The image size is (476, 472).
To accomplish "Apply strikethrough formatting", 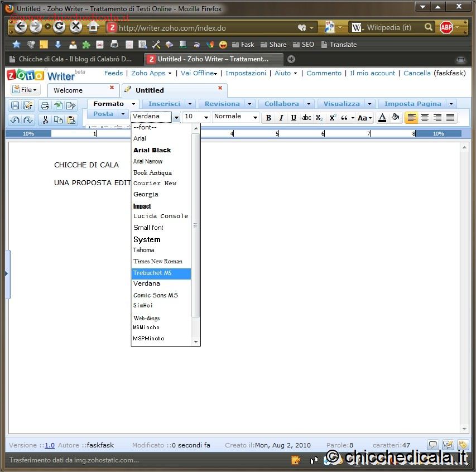I will click(306, 118).
